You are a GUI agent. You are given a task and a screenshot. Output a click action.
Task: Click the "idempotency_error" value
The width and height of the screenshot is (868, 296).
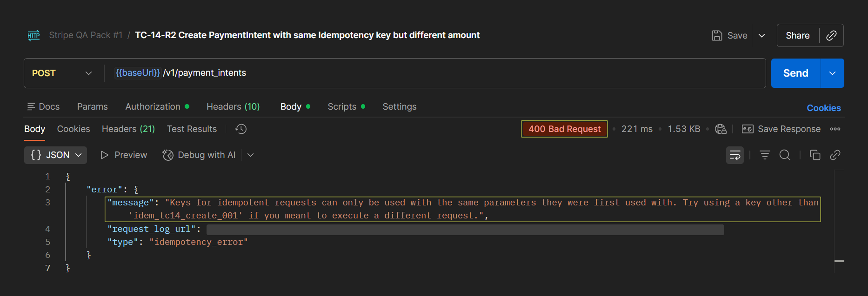pyautogui.click(x=199, y=242)
